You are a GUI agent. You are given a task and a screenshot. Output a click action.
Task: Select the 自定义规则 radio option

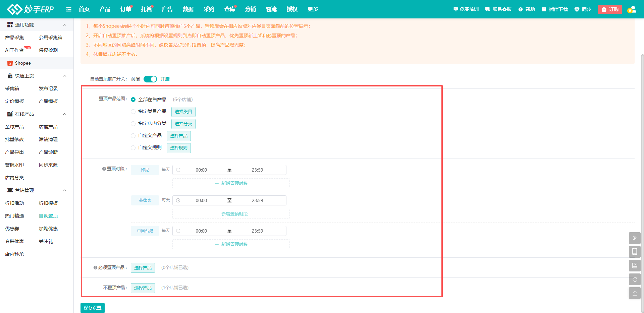[x=133, y=148]
